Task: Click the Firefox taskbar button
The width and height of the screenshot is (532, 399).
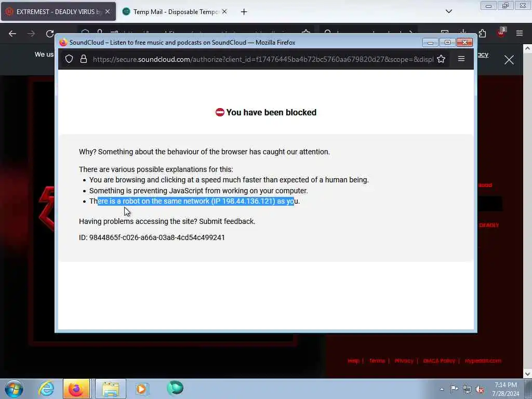Action: tap(76, 389)
